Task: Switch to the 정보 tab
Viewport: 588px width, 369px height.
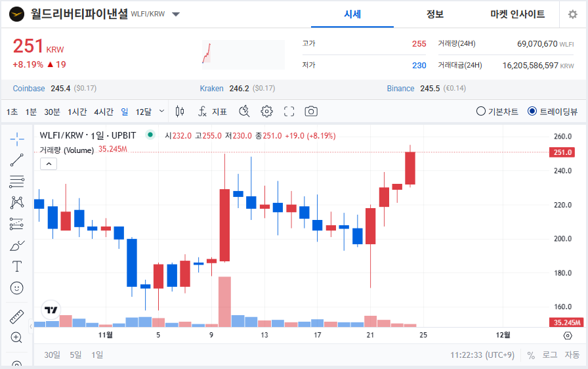Action: (x=435, y=14)
